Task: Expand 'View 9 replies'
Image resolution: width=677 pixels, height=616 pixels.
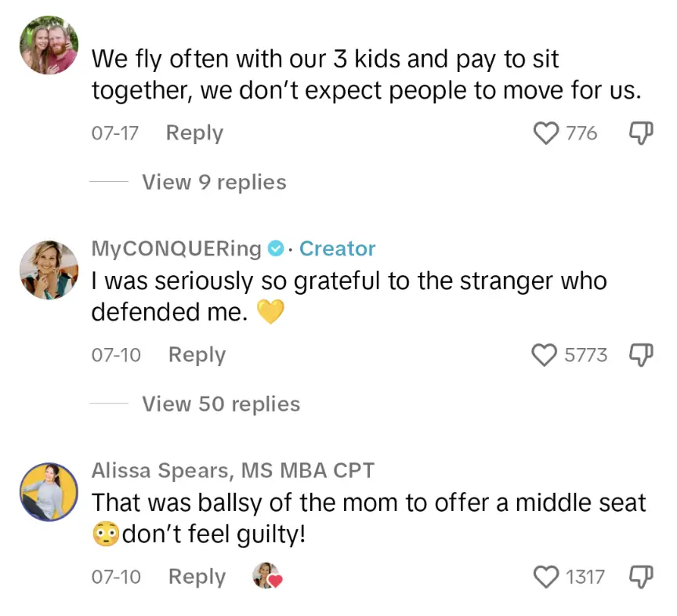Action: (213, 182)
